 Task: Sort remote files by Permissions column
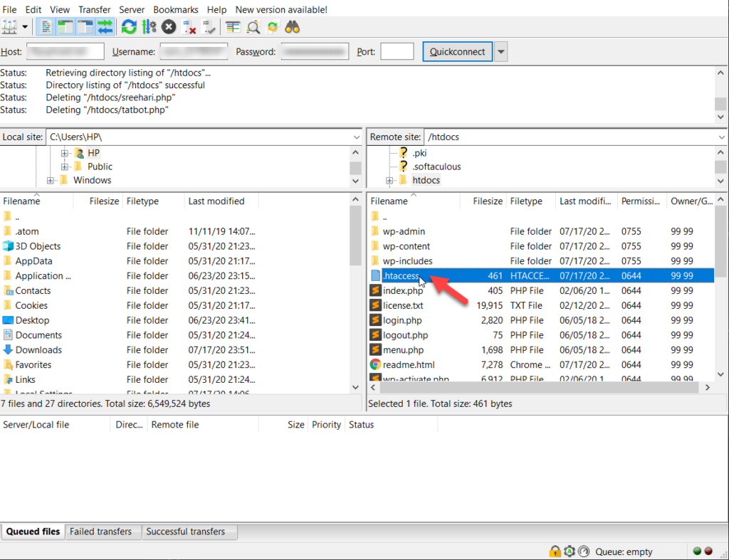pyautogui.click(x=641, y=201)
